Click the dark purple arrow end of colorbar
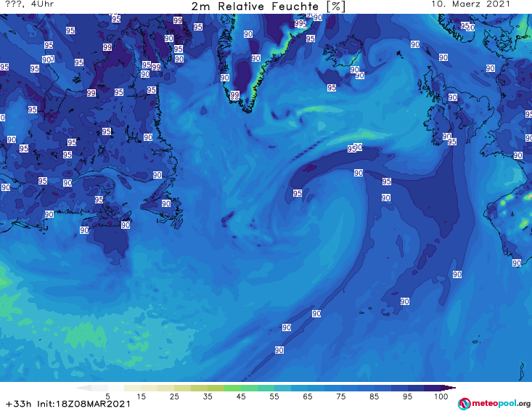 click(449, 388)
